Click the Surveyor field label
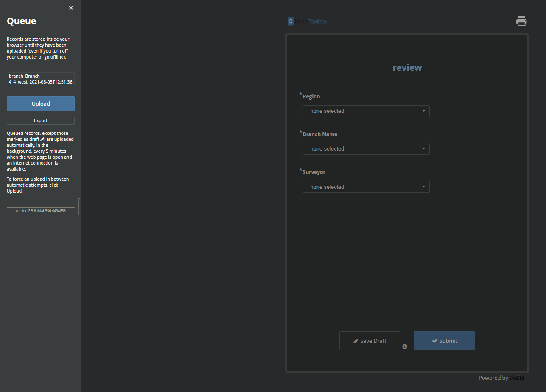546x392 pixels. tap(314, 172)
